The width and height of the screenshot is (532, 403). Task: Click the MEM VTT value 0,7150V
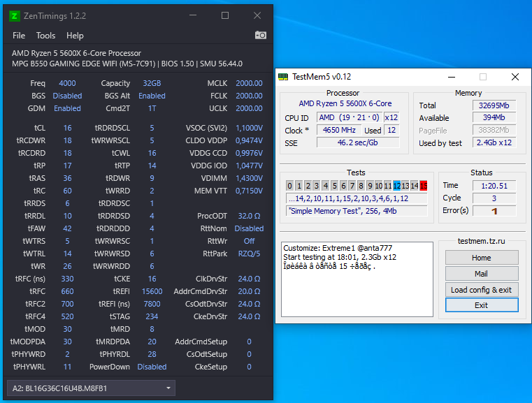pos(249,191)
